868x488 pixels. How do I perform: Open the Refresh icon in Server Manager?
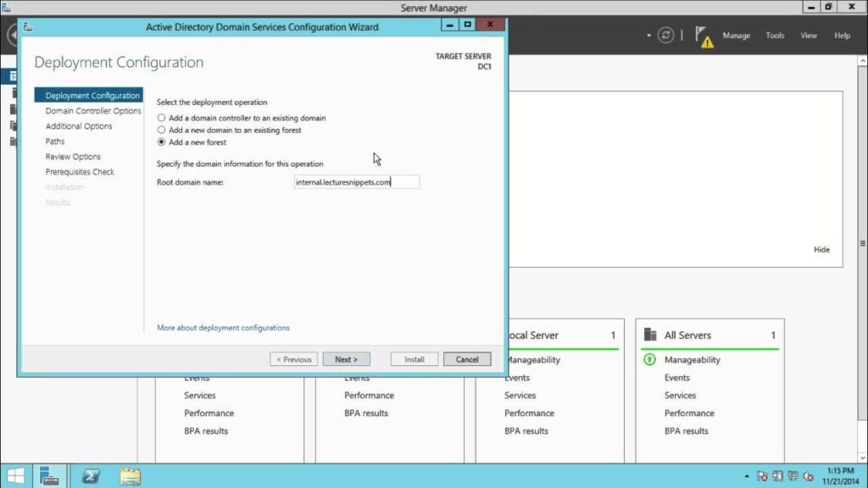[x=668, y=35]
